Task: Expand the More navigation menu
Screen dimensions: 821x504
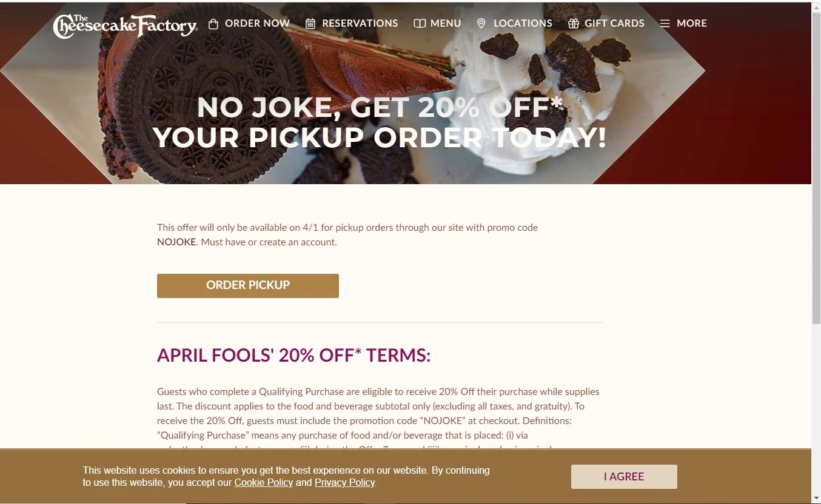Action: pos(692,24)
